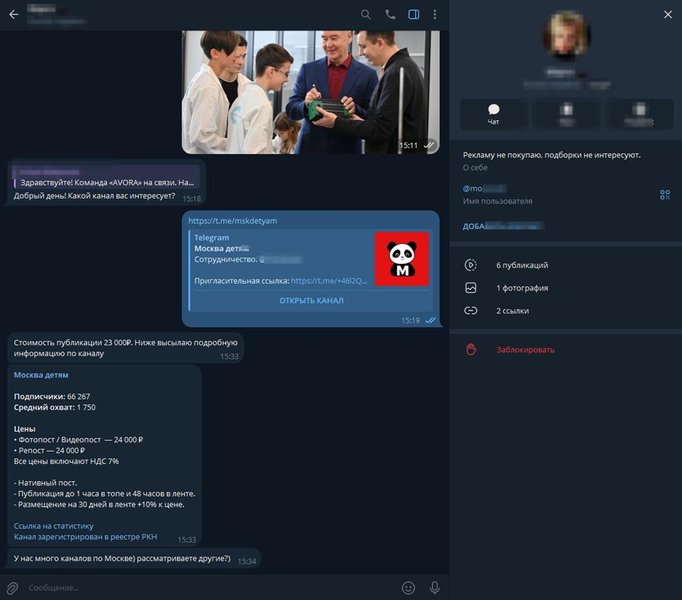The height and width of the screenshot is (600, 682).
Task: Record a voice message with microphone
Action: point(434,588)
